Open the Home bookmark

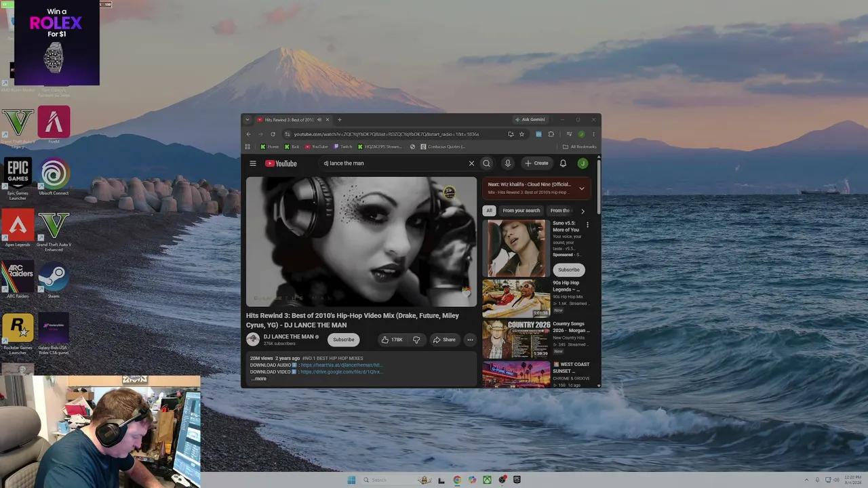(270, 146)
